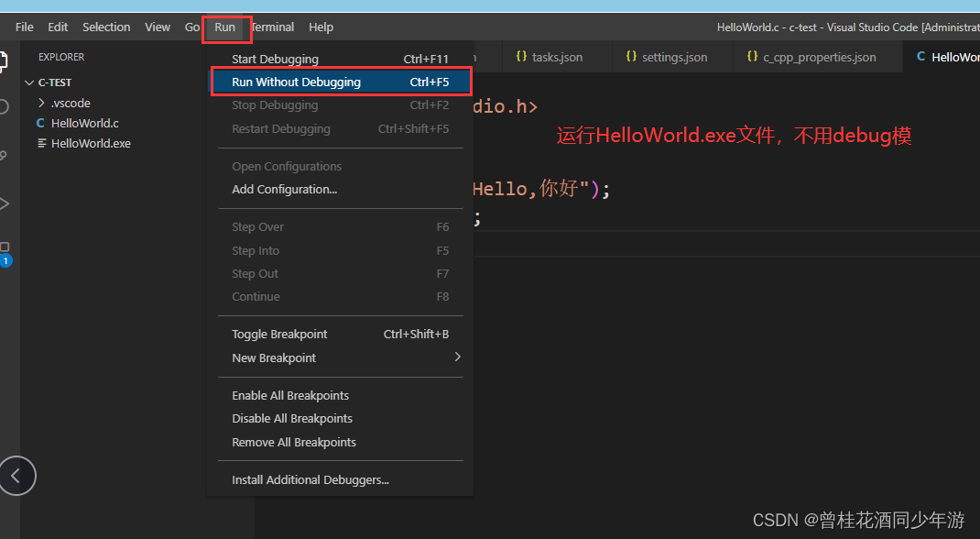Switch to the HelloWorld.c editor tab
The image size is (980, 539).
pyautogui.click(x=942, y=57)
